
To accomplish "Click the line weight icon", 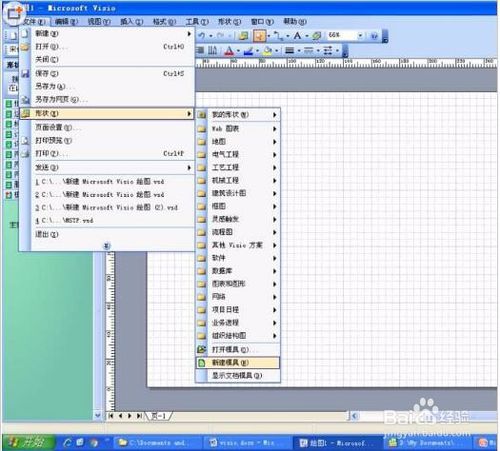I will [289, 51].
